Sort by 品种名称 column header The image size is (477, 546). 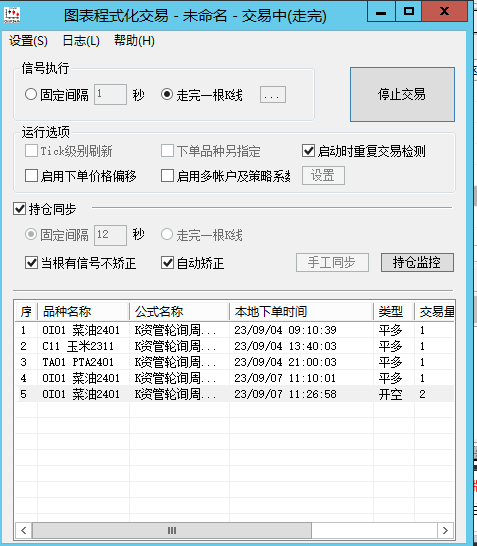coord(83,312)
